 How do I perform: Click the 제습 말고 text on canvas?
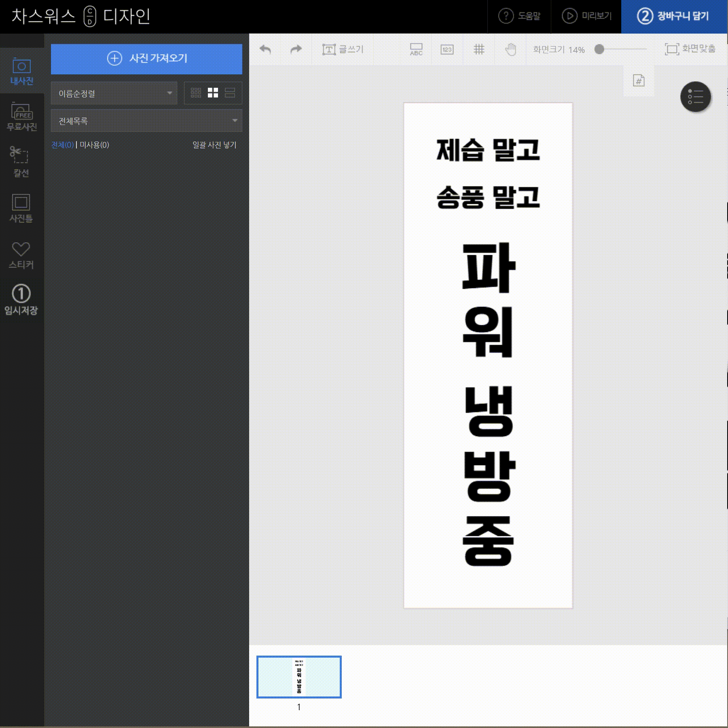click(x=488, y=150)
